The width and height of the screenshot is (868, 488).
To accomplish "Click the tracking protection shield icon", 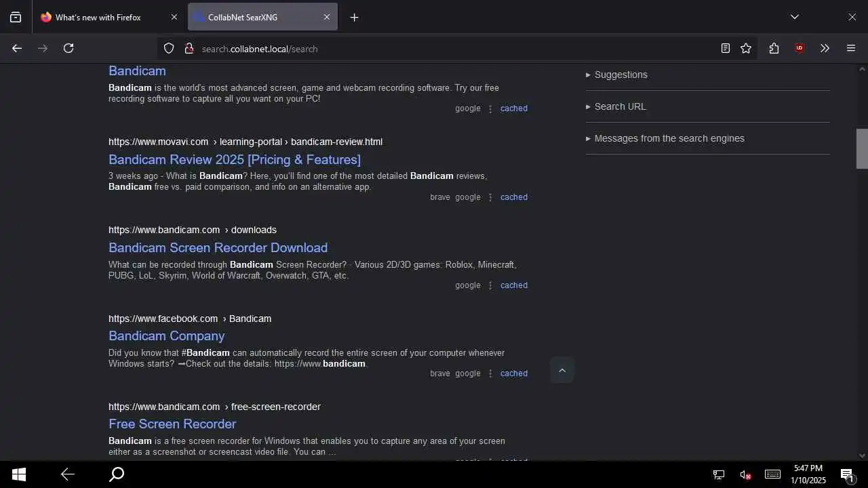I will 169,48.
